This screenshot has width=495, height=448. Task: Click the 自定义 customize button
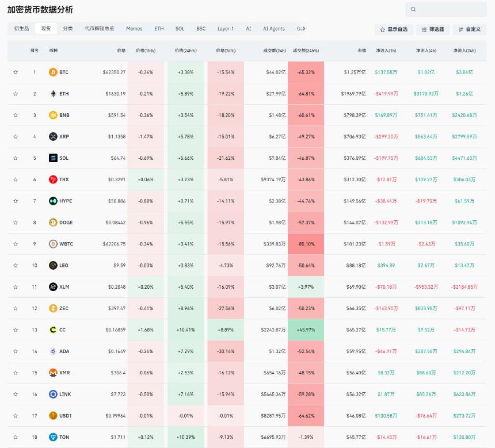470,29
